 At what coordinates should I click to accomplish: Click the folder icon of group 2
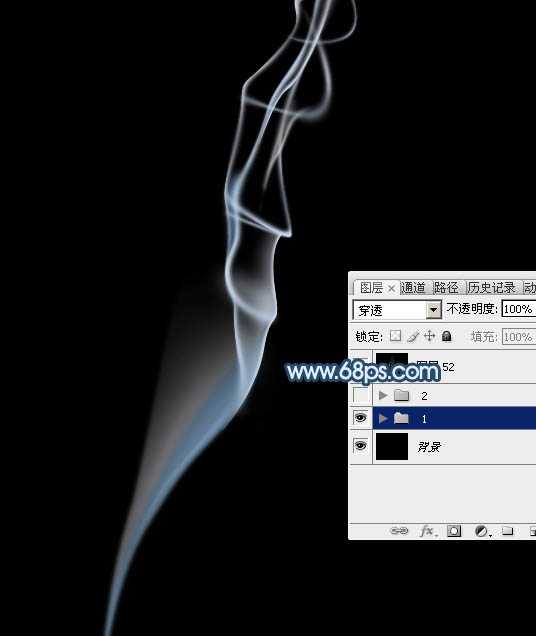tap(401, 395)
